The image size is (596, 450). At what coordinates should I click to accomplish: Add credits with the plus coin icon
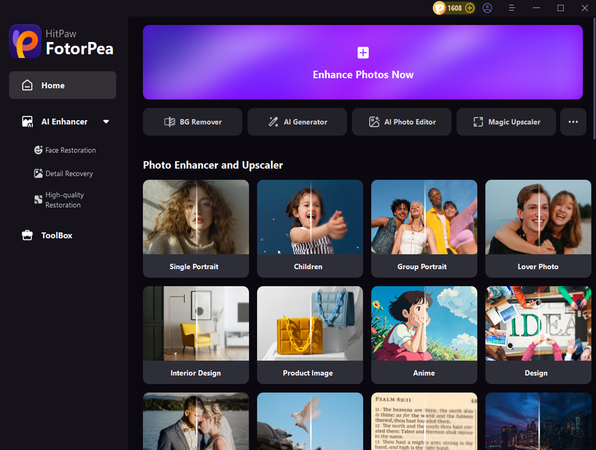[470, 8]
